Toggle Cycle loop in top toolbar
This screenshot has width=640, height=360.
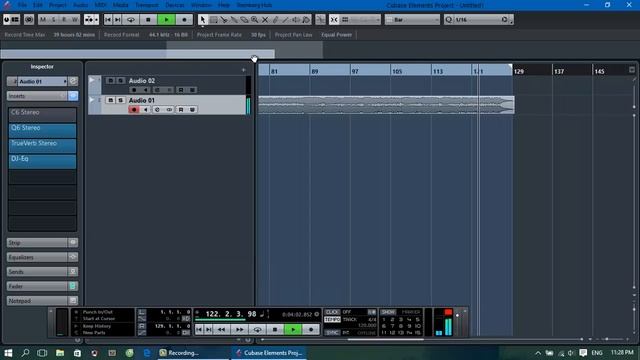click(x=131, y=20)
